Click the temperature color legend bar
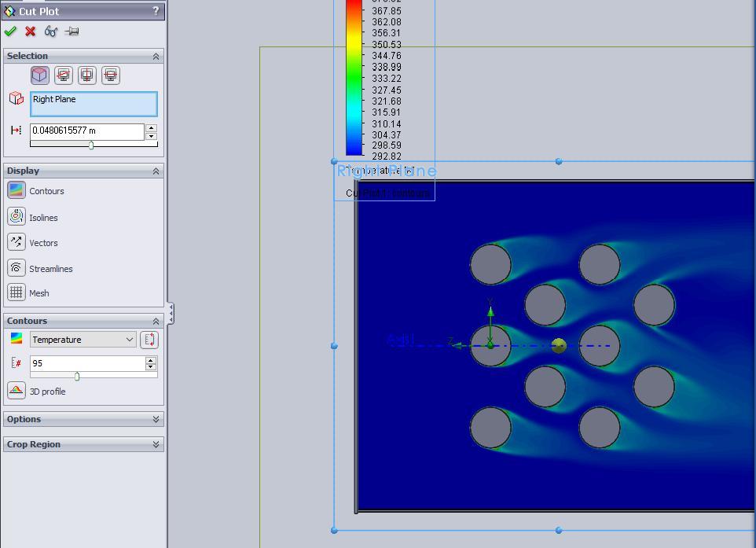This screenshot has width=756, height=548. (354, 77)
